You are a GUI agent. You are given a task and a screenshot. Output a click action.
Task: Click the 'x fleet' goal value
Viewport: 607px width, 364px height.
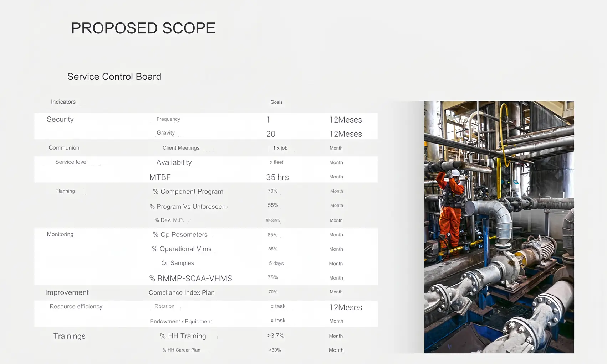[x=276, y=162]
